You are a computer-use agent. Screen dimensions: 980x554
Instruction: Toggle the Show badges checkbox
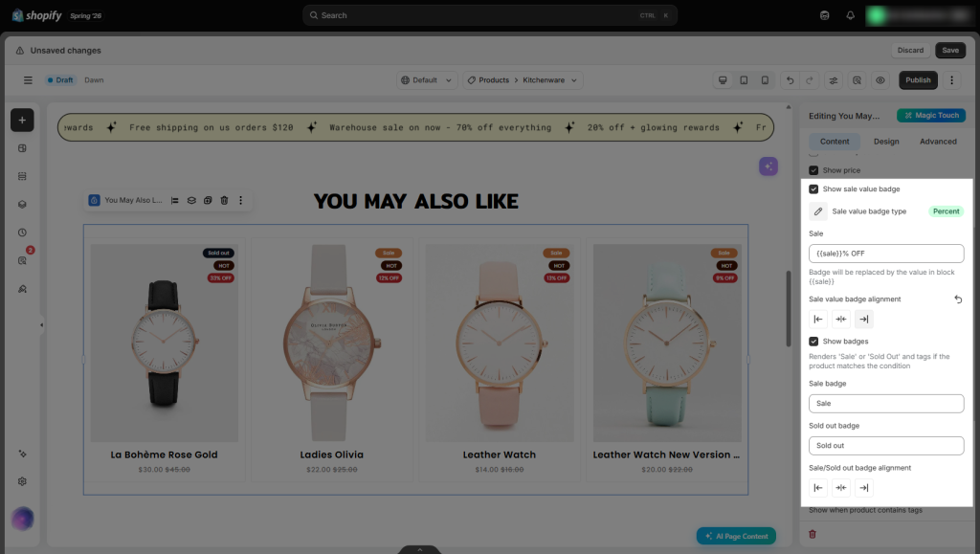813,341
